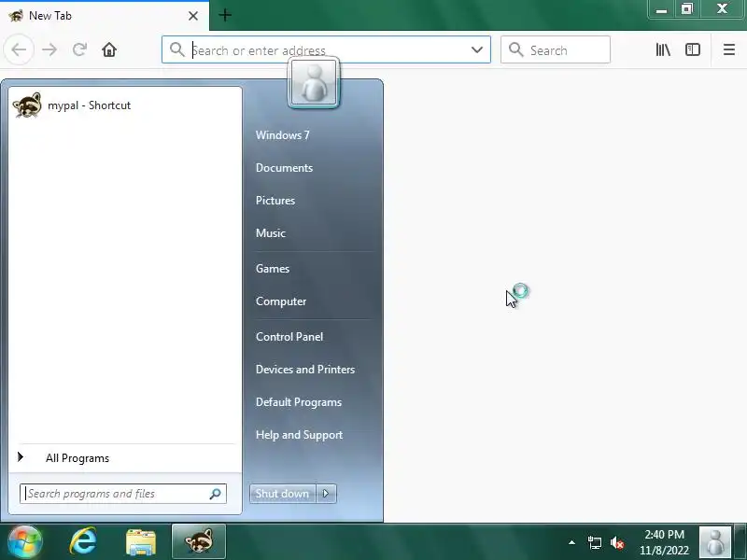
Task: Close the browser window
Action: (x=722, y=9)
